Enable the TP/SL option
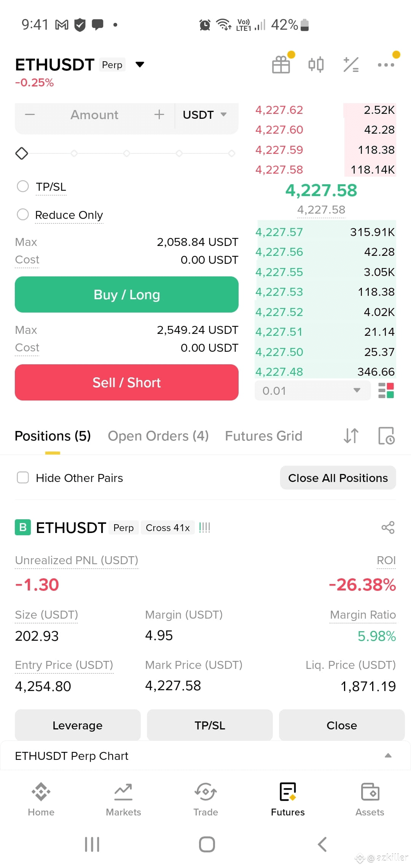 tap(23, 187)
